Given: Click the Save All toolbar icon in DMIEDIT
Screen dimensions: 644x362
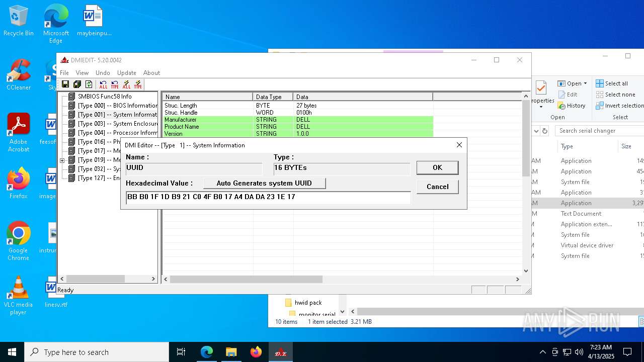Looking at the screenshot, I should coord(77,84).
